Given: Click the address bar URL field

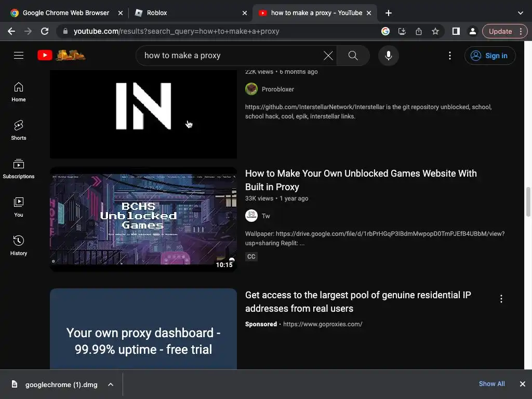Looking at the screenshot, I should click(217, 31).
